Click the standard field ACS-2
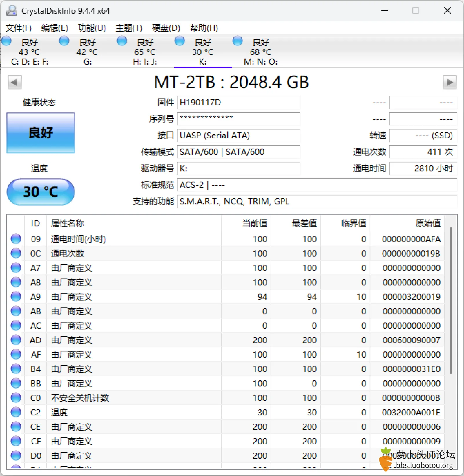 [x=317, y=185]
